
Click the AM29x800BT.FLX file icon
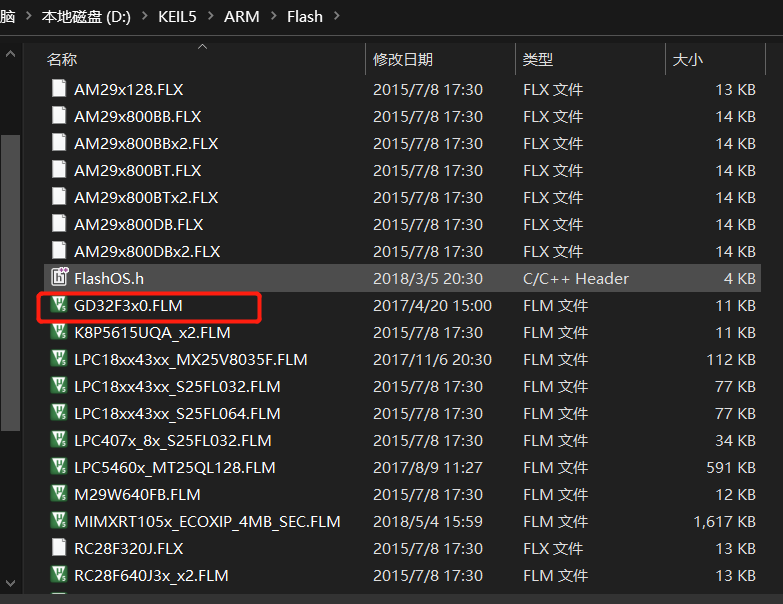tap(59, 169)
